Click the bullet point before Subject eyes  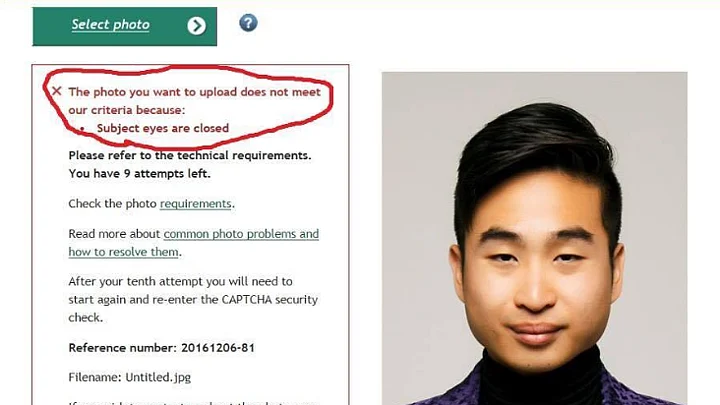(x=82, y=129)
